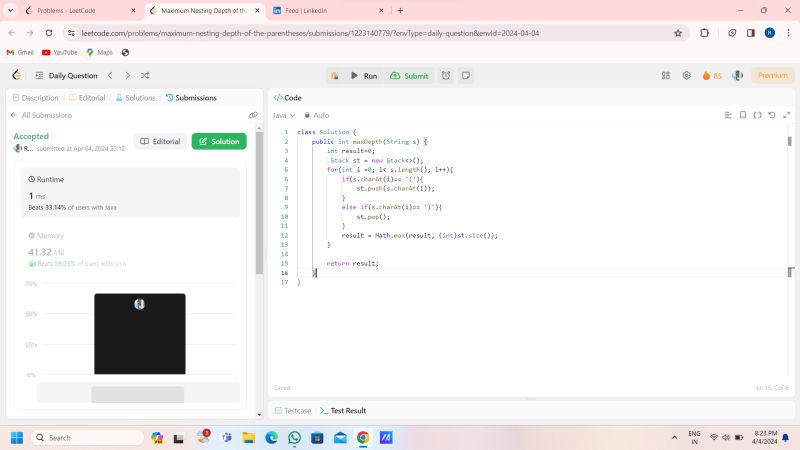Toggle the Auto lock setting
The image size is (800, 450).
click(317, 115)
